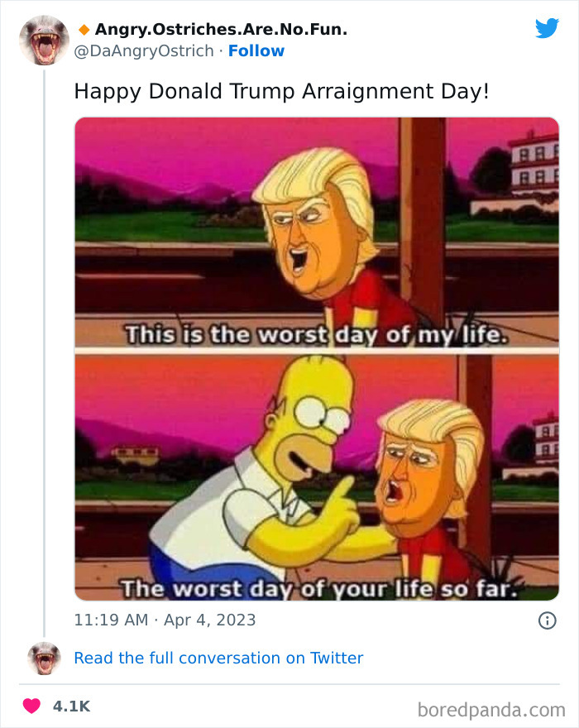
Task: Open the 11:19 AM Apr 4, 2023 timestamp
Action: tap(165, 620)
